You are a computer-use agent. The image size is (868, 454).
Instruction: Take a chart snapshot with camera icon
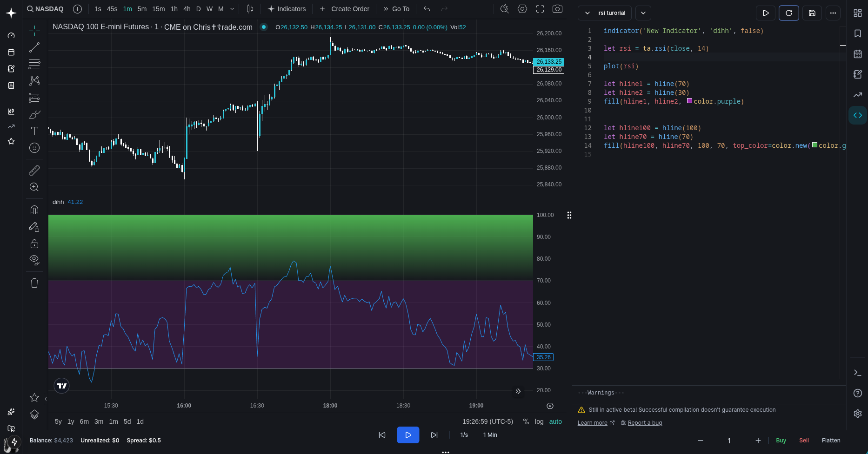pos(557,9)
